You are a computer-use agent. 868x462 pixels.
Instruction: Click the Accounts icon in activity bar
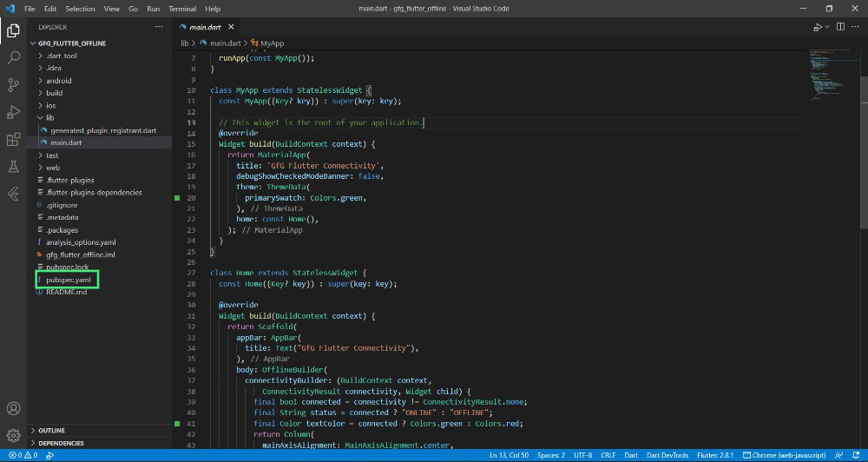tap(13, 408)
